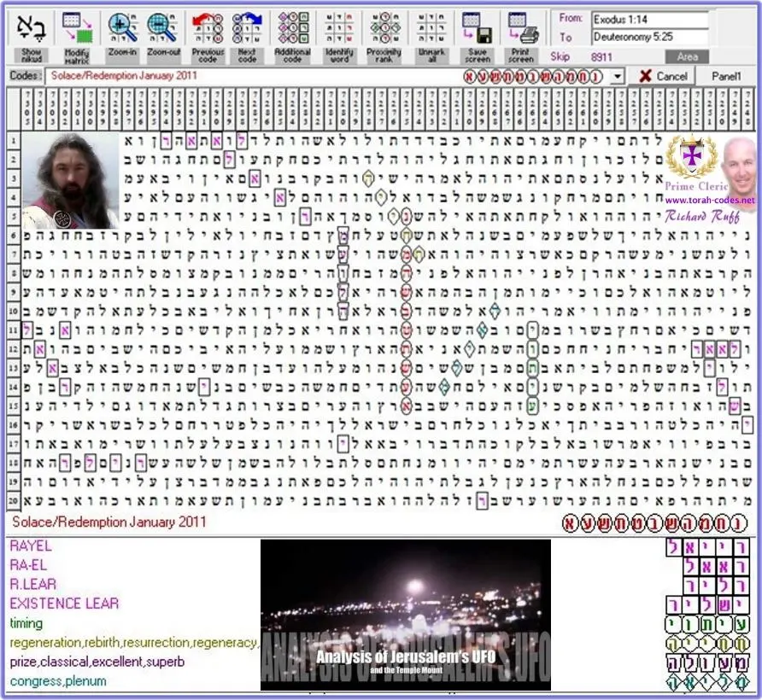Click matrix row header 1
762x700 pixels.
tap(14, 141)
